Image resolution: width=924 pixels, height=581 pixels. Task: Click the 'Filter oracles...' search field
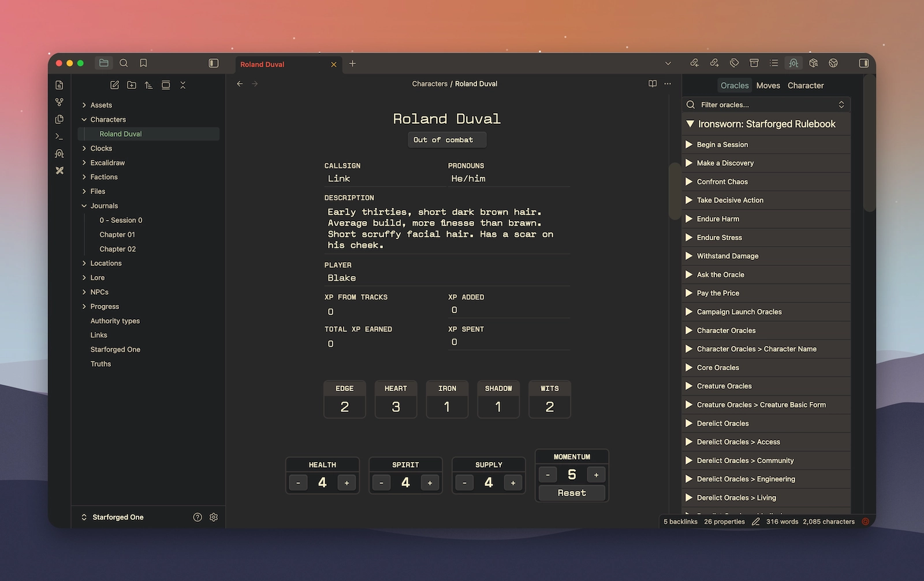pos(757,105)
